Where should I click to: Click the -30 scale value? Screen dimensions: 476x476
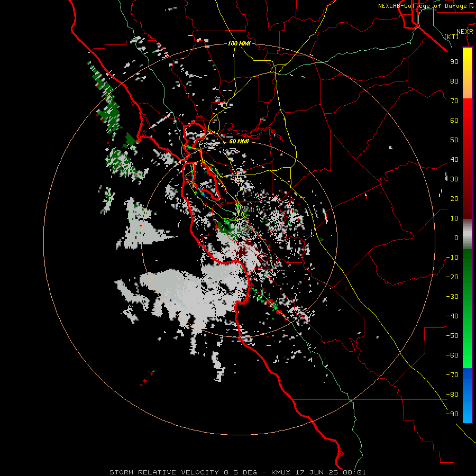coord(452,297)
